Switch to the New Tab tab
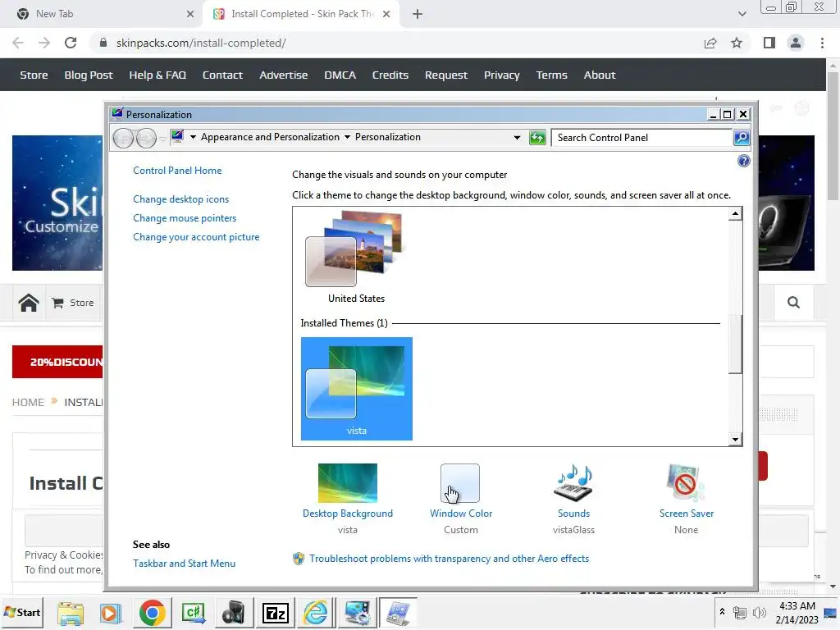 [102, 14]
